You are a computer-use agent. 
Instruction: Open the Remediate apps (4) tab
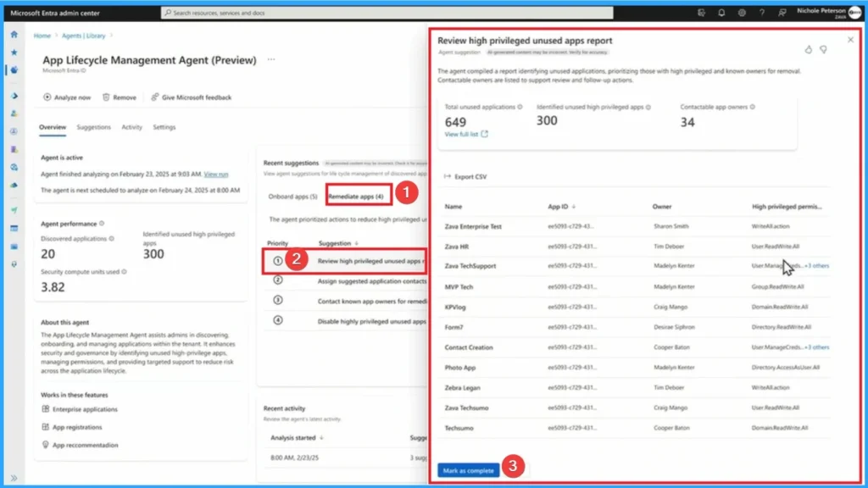[x=357, y=195]
